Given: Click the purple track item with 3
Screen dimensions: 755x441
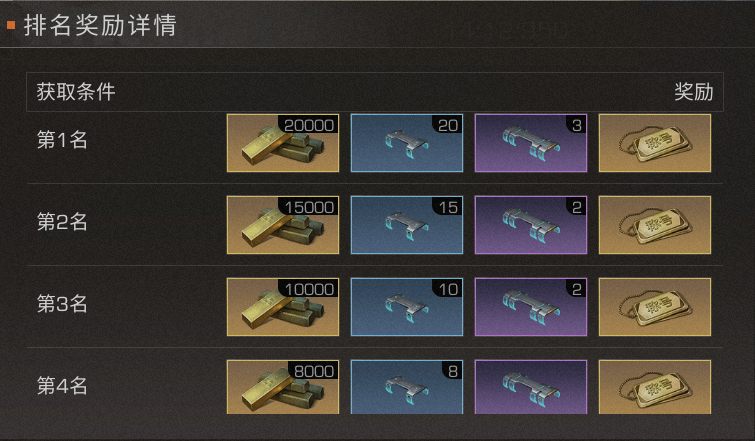Looking at the screenshot, I should (531, 143).
